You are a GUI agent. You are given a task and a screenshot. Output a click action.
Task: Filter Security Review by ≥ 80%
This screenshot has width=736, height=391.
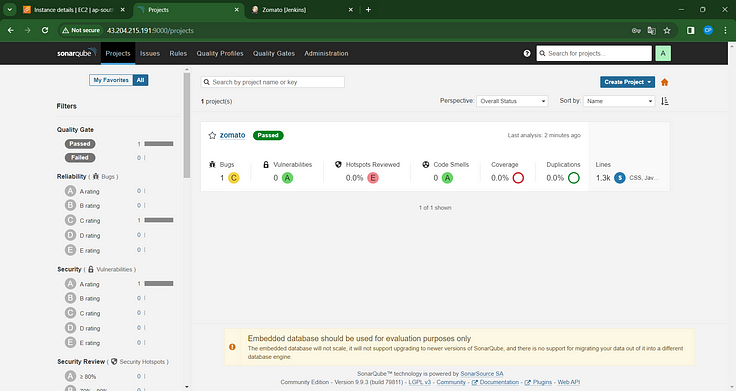(x=80, y=376)
